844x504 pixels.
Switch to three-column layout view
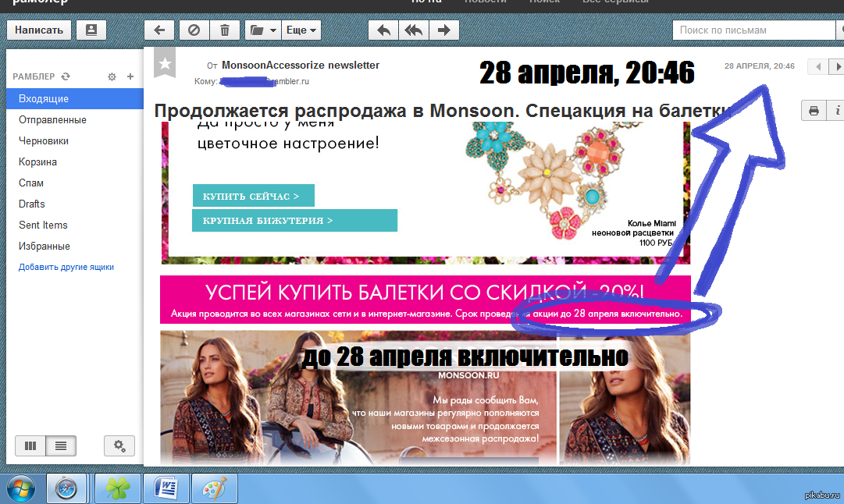pos(30,446)
